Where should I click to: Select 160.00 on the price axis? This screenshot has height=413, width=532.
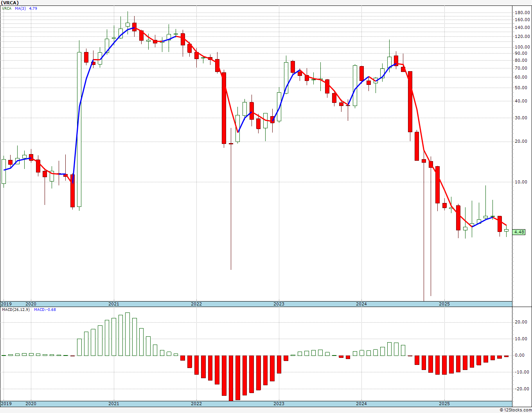pyautogui.click(x=522, y=19)
